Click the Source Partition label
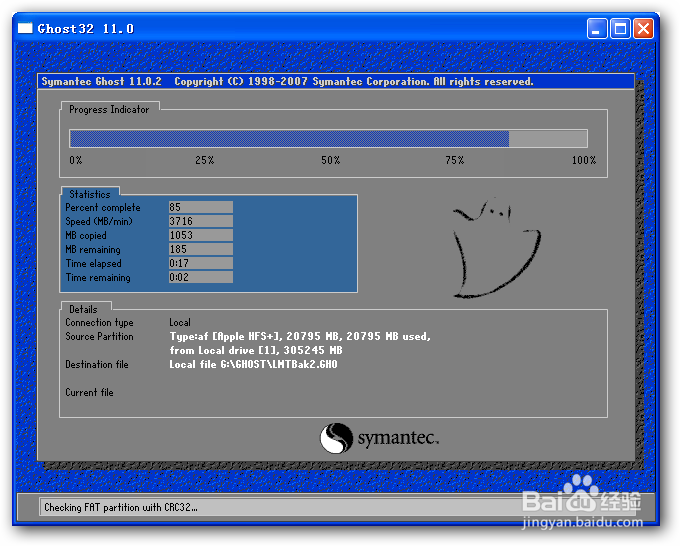 click(x=99, y=337)
